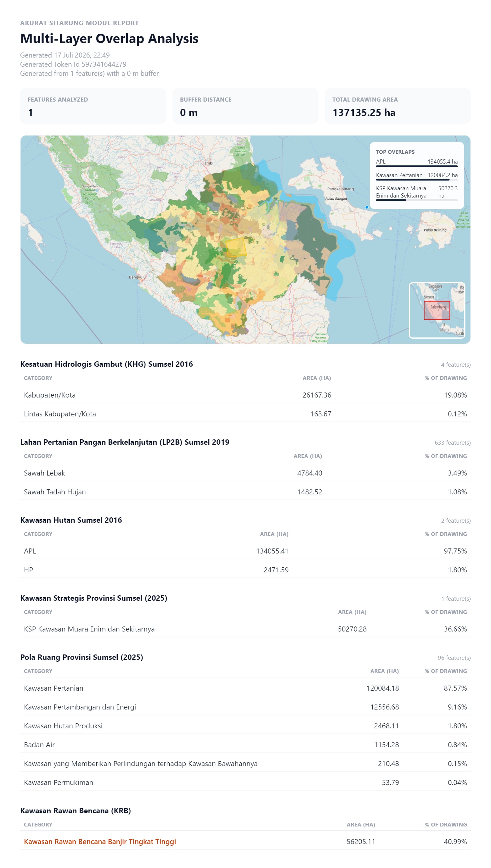Select the Token Id 597341644279 line

point(73,64)
